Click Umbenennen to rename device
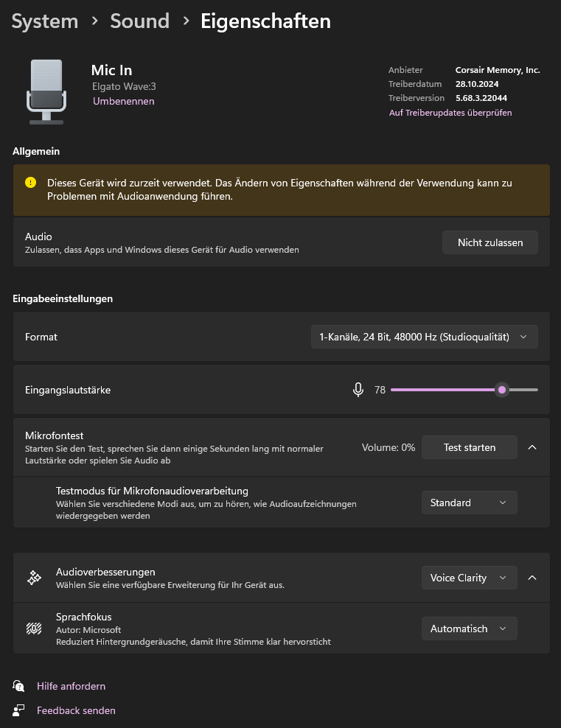 pos(124,101)
